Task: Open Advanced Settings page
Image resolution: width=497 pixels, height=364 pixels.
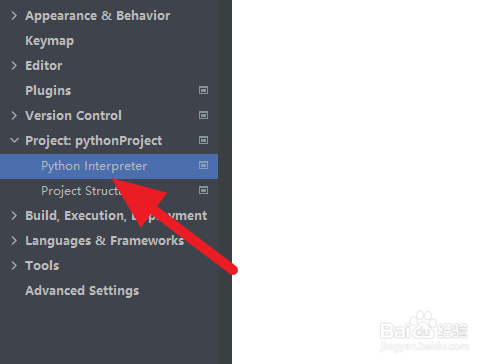Action: (82, 291)
